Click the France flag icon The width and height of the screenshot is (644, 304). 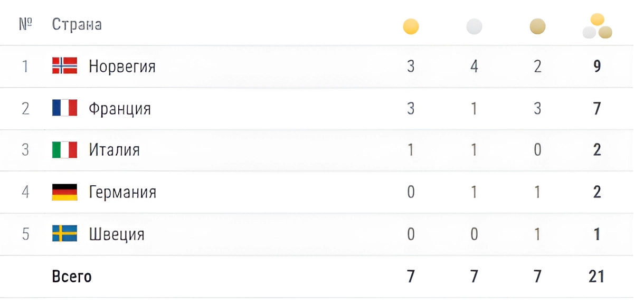(64, 108)
